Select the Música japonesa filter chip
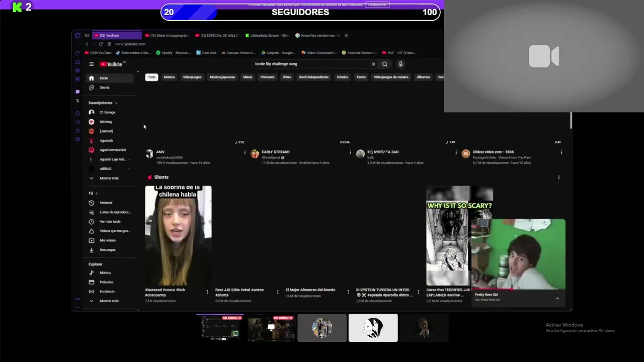The height and width of the screenshot is (362, 644). click(x=222, y=77)
